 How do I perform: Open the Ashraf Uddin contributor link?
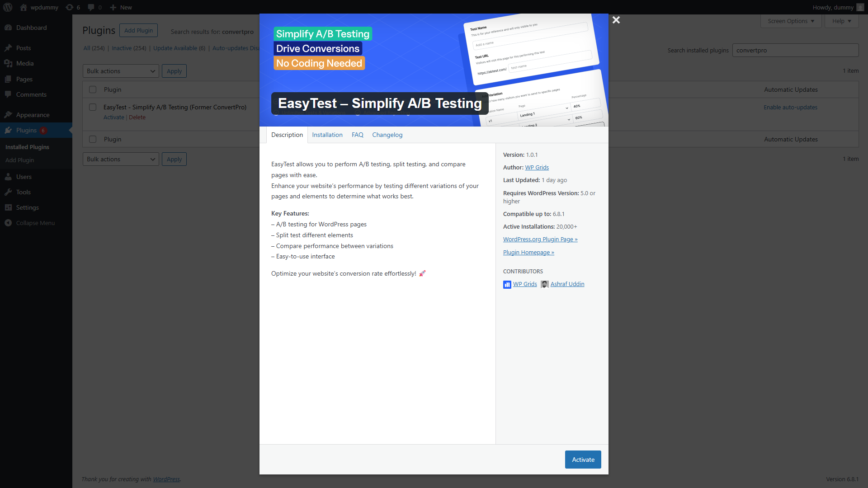(x=567, y=284)
